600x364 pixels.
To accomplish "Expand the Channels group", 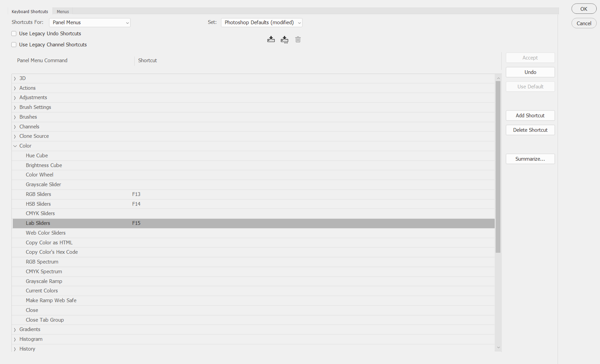I will click(15, 127).
